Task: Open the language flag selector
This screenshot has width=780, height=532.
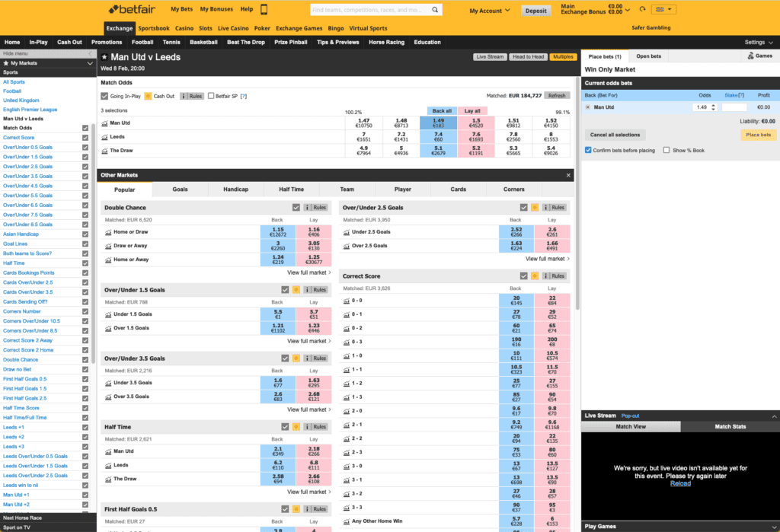Action: pos(663,9)
